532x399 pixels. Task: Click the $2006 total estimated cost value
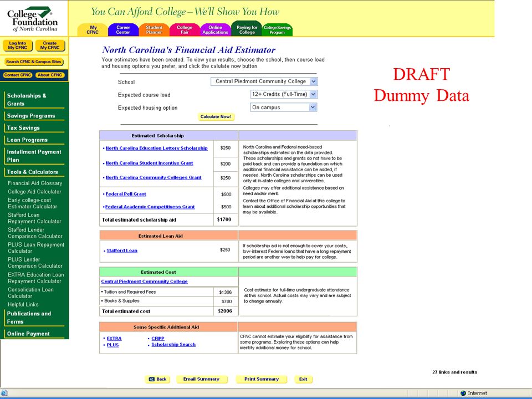[x=225, y=311]
